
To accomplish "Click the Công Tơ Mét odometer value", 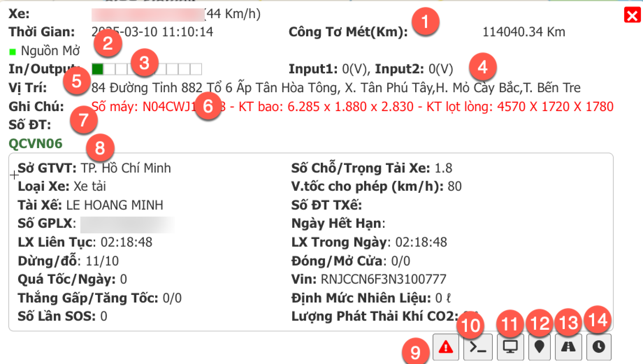I will (523, 32).
